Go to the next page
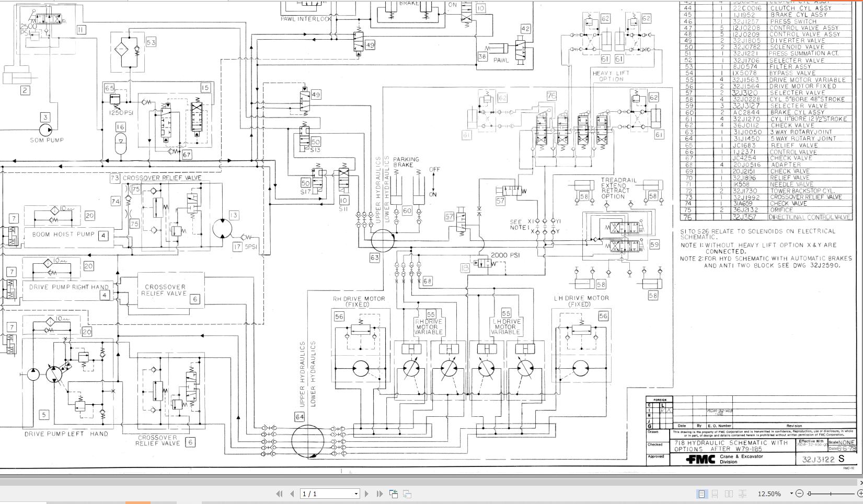The width and height of the screenshot is (863, 504). click(x=366, y=494)
